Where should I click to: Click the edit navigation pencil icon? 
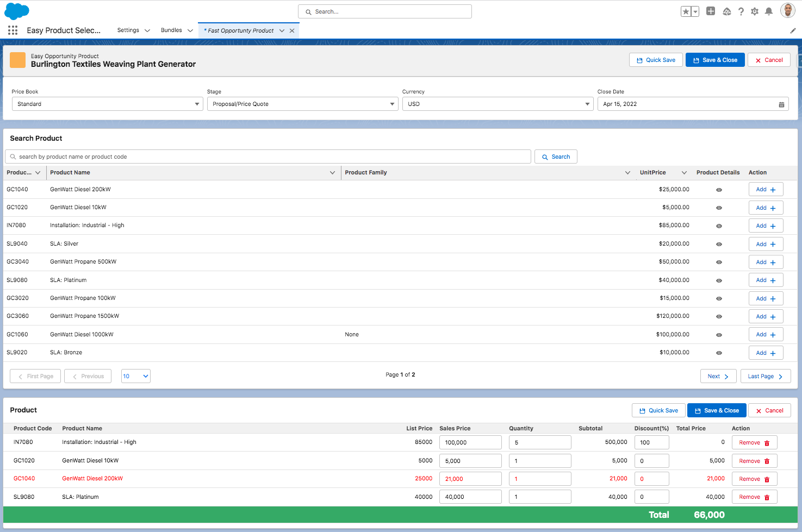point(793,30)
